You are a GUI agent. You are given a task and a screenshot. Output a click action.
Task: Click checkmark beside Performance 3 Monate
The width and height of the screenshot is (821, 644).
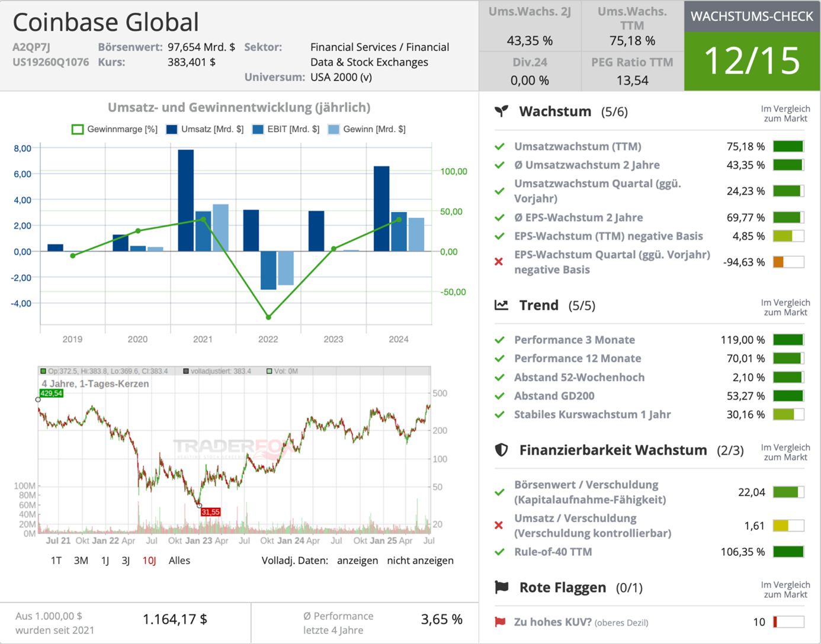(x=499, y=340)
